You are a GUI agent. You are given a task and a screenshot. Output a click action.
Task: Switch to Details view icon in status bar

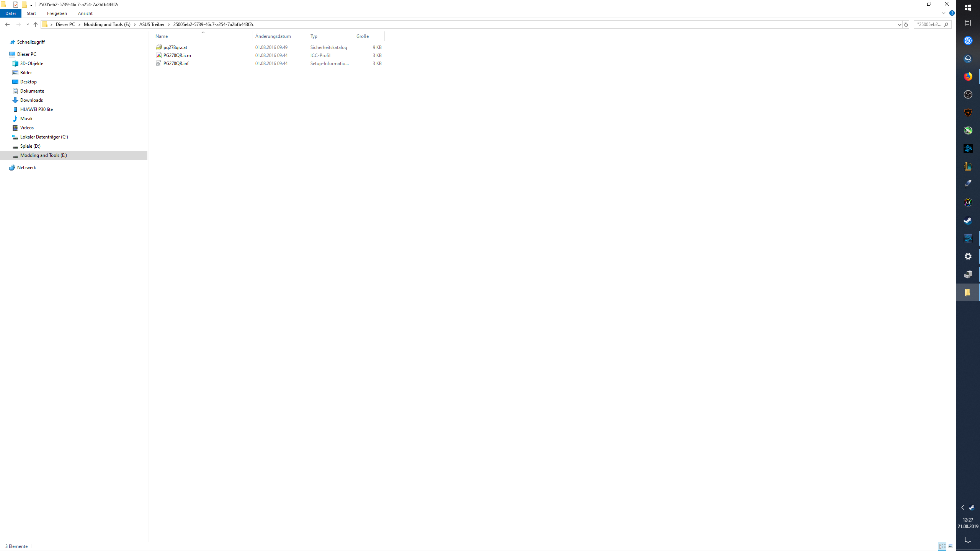pos(942,546)
